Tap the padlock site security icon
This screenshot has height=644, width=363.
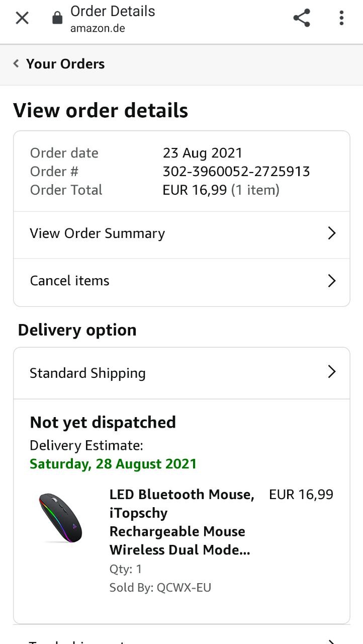click(57, 19)
